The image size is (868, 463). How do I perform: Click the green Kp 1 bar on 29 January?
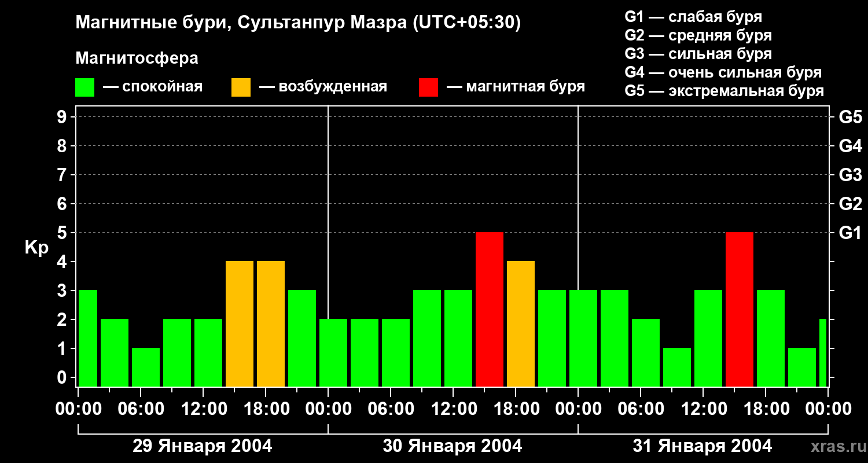click(x=146, y=367)
